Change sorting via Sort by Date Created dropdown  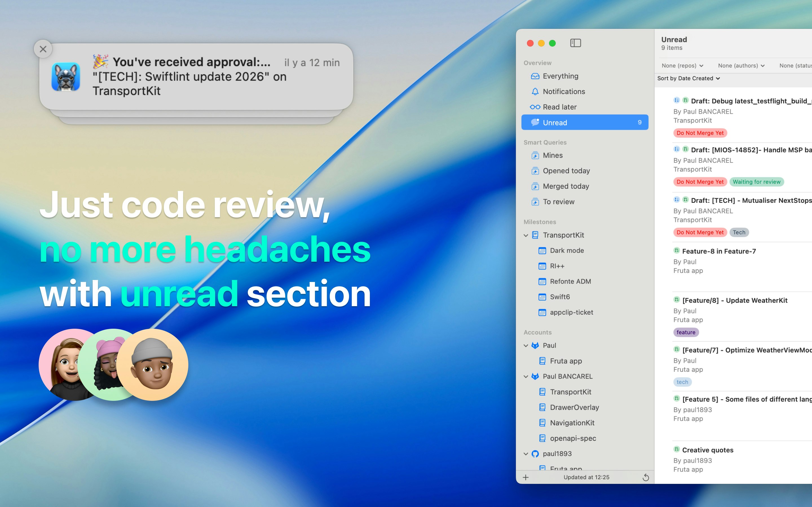click(689, 78)
